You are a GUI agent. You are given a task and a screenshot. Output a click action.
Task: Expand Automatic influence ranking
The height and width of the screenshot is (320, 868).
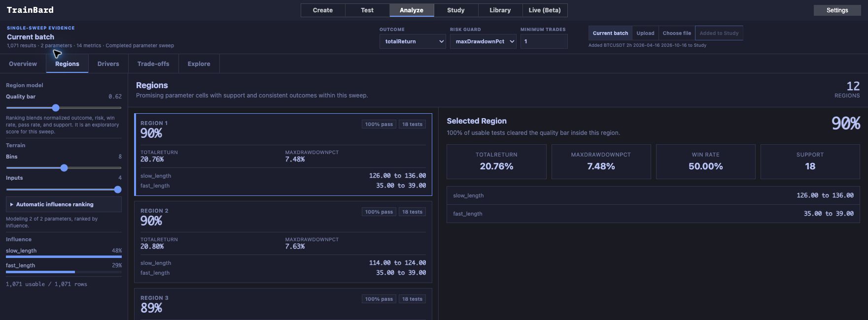(64, 204)
